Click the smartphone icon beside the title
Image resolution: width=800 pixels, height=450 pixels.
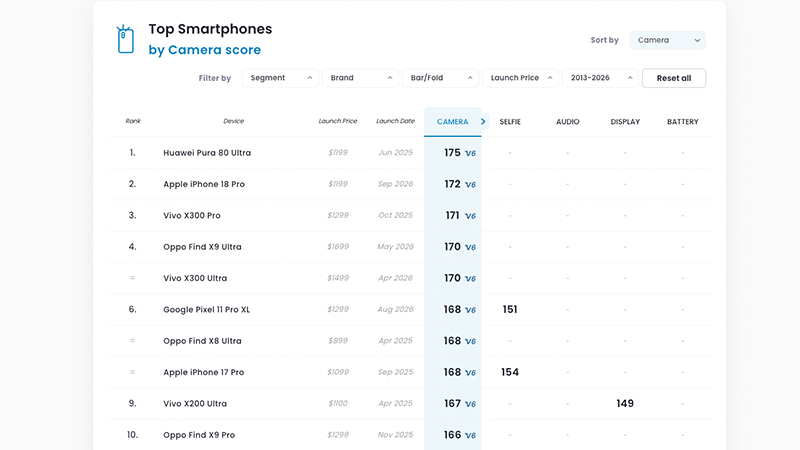tap(125, 39)
